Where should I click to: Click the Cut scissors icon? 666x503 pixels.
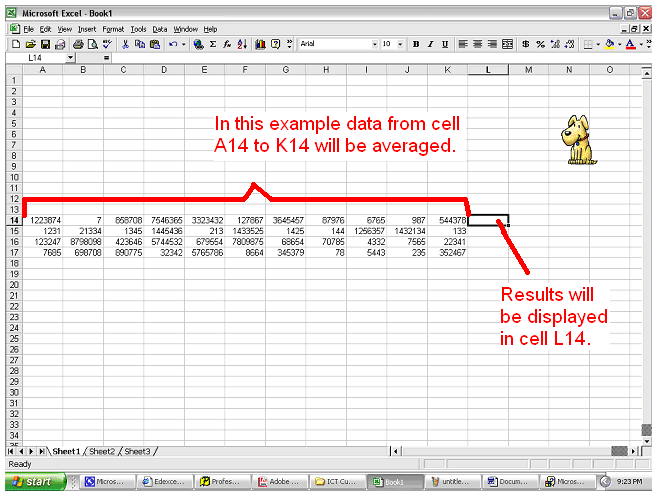(124, 45)
